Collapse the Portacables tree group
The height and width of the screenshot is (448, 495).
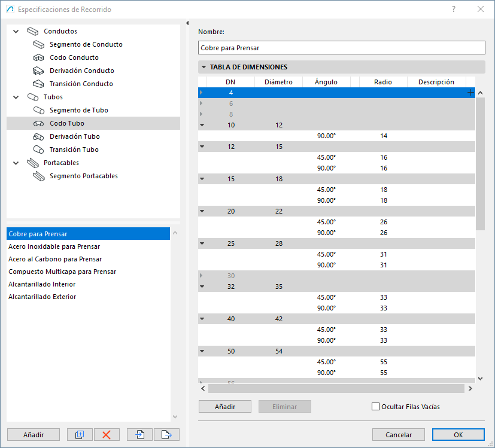(x=16, y=163)
